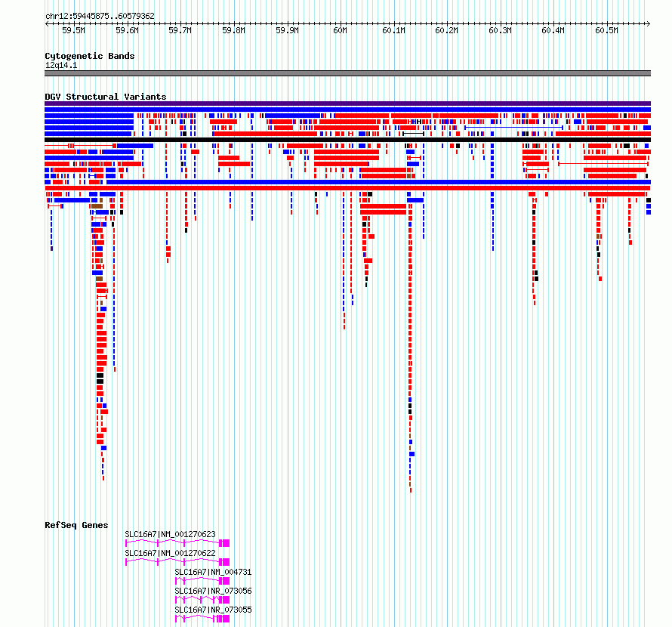Click the 60.4M ruler tick label
Image resolution: width=672 pixels, height=627 pixels.
tap(553, 30)
